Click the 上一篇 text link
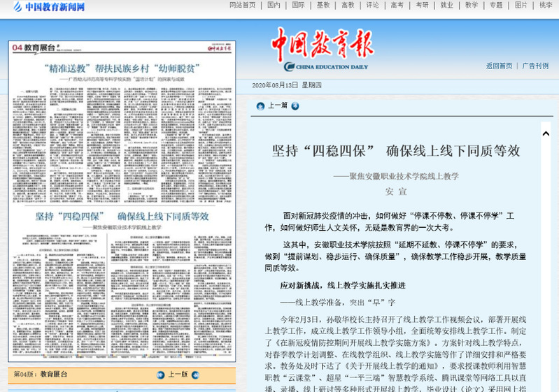The height and width of the screenshot is (392, 559). (278, 106)
